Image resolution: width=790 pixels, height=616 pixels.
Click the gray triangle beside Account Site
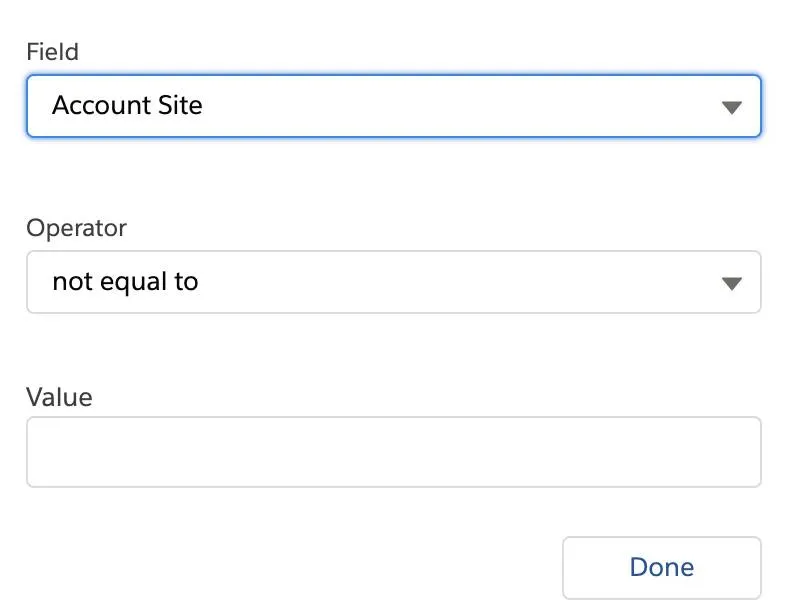pyautogui.click(x=732, y=107)
